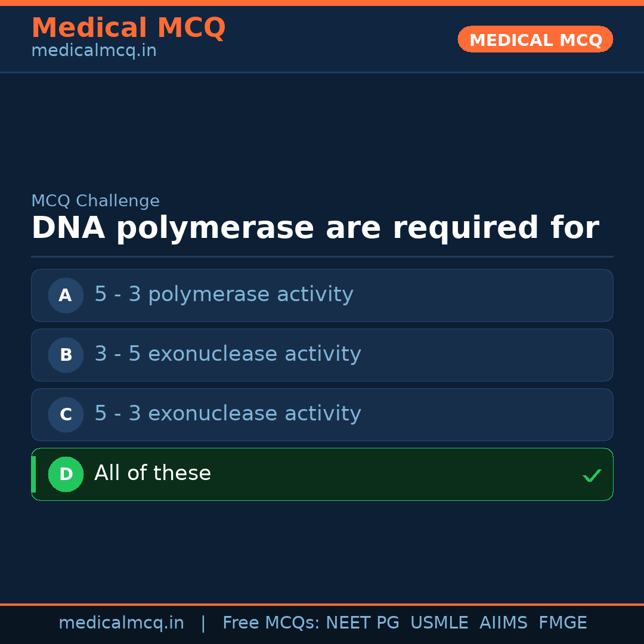Viewport: 644px width, 644px height.
Task: Choose the All of these answer
Action: [x=153, y=473]
